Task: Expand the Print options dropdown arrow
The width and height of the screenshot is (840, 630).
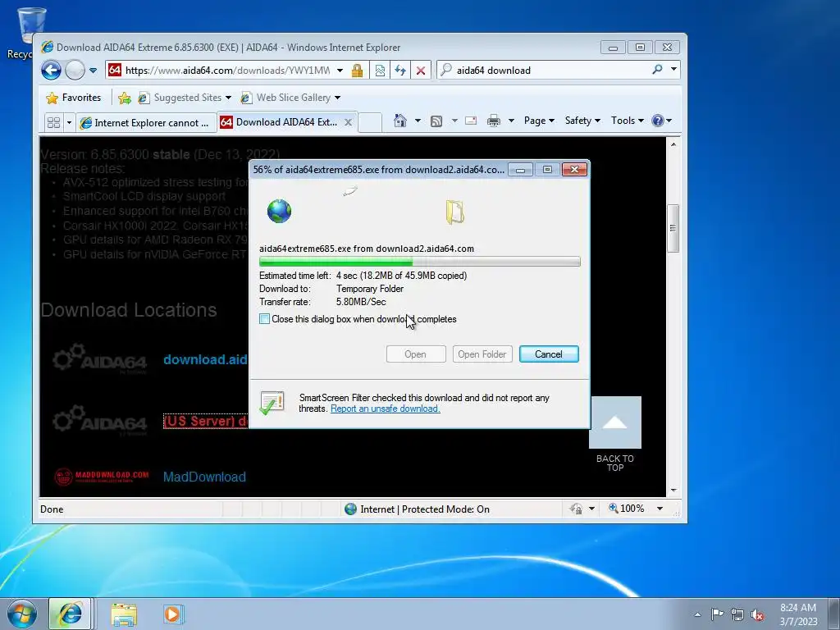Action: coord(511,121)
